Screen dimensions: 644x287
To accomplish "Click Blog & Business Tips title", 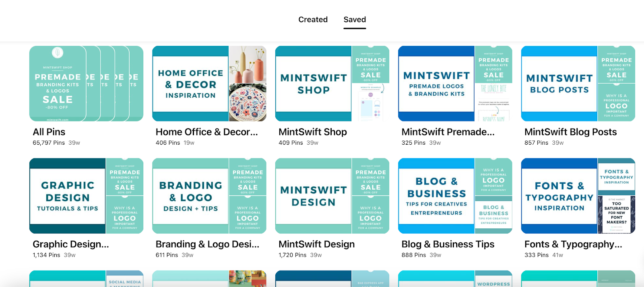I will coord(448,244).
